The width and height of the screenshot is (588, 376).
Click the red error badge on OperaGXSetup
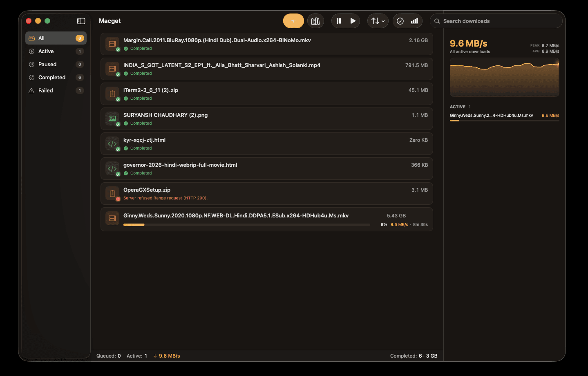coord(118,199)
